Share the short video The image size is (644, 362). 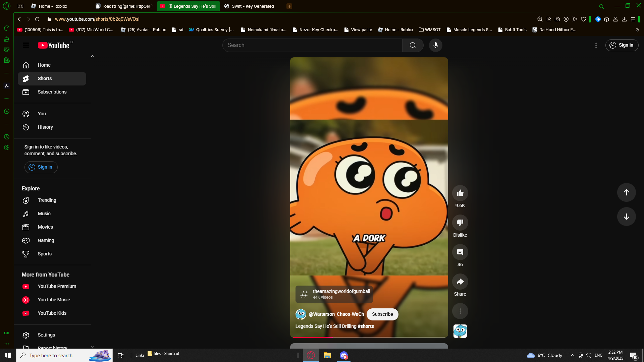(460, 282)
